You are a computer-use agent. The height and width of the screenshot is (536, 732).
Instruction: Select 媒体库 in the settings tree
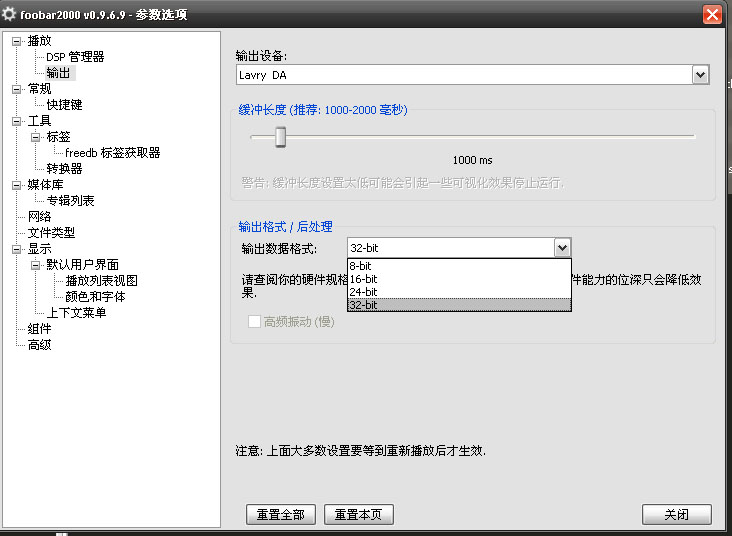(45, 185)
